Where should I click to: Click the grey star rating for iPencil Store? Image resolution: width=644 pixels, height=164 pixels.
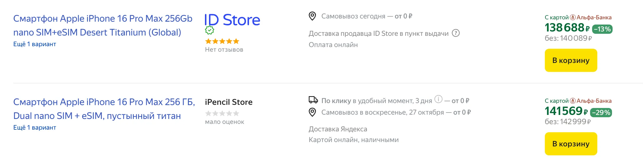coord(222,113)
